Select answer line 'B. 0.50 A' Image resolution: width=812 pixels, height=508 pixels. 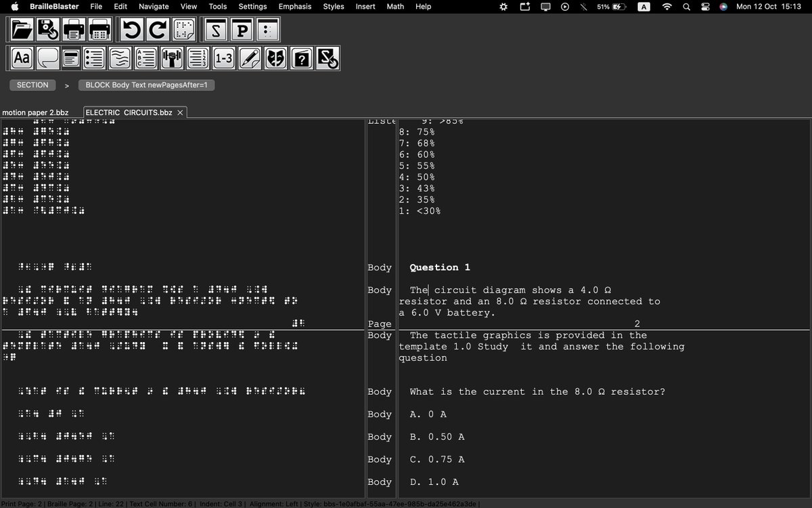pos(437,437)
